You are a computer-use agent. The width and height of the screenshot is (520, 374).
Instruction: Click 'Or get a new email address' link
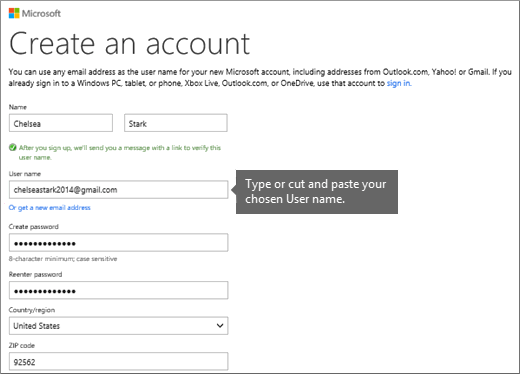(x=50, y=208)
